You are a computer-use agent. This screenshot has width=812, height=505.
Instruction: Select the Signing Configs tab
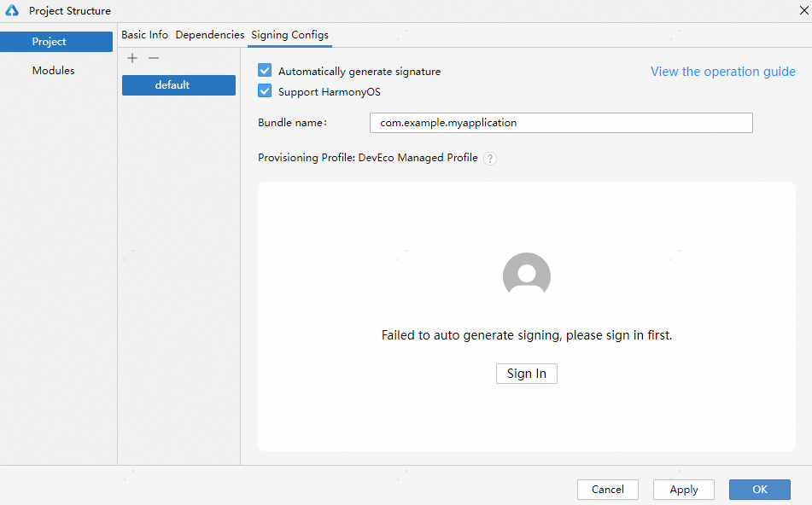[289, 35]
